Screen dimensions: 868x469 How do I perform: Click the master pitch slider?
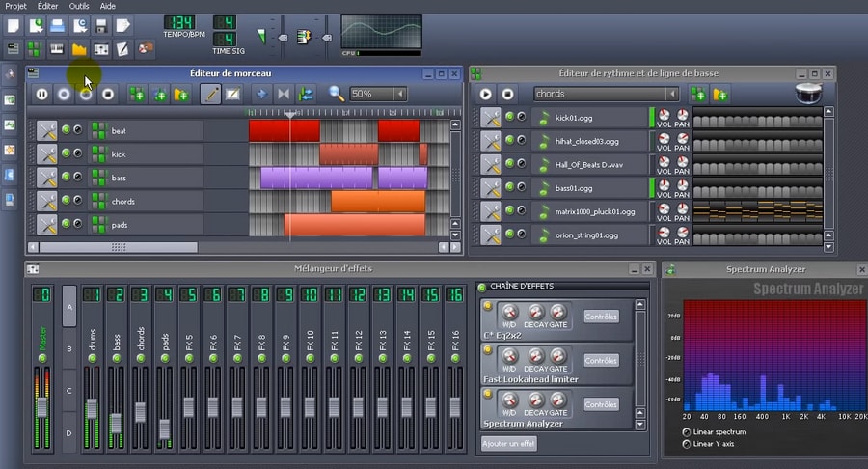pyautogui.click(x=327, y=38)
